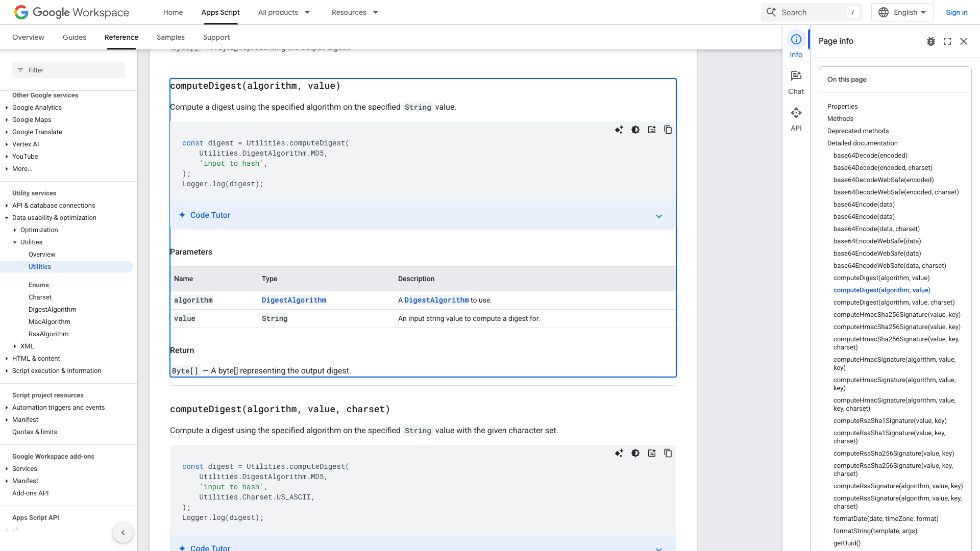Click the word-wrap icon on first code sample

pyautogui.click(x=652, y=130)
